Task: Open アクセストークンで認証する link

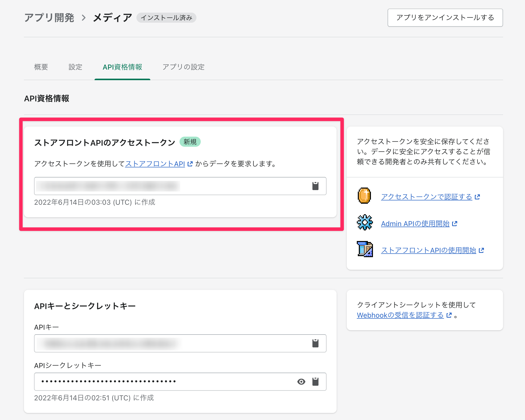Action: pos(426,197)
